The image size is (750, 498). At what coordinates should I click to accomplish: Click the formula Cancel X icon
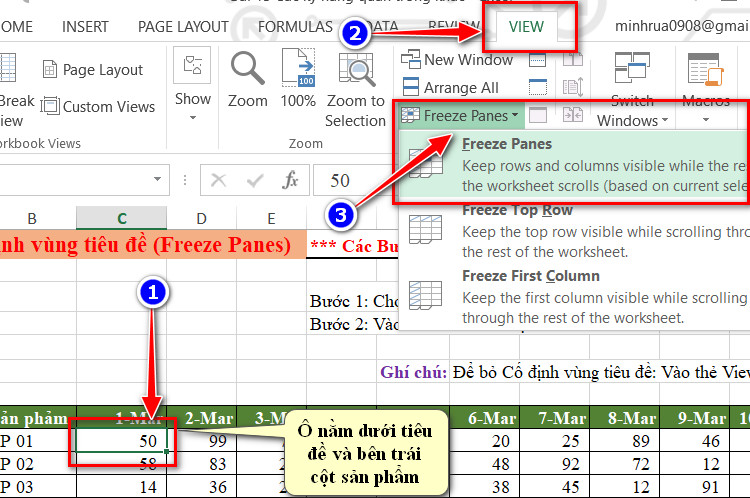[x=218, y=180]
